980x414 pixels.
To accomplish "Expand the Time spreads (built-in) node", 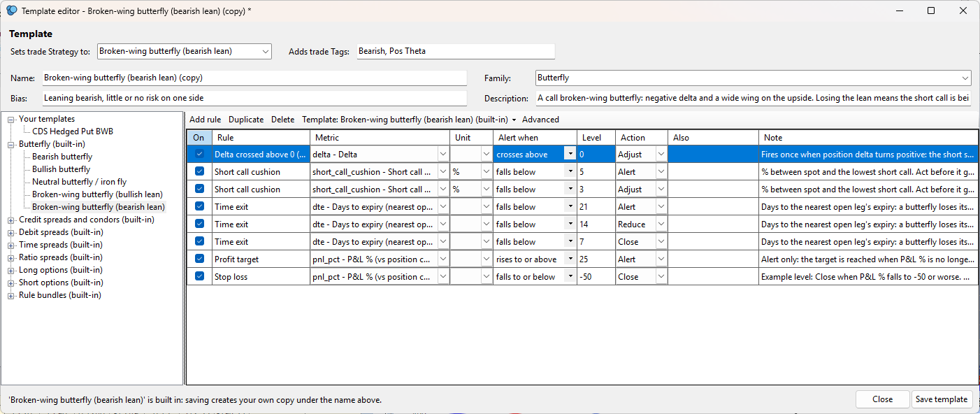I will [11, 245].
